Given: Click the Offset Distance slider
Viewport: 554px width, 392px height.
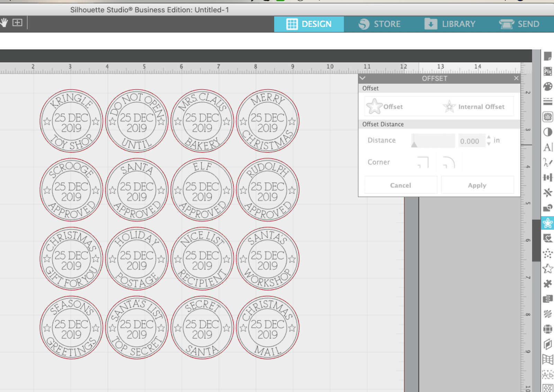Looking at the screenshot, I should [x=433, y=140].
